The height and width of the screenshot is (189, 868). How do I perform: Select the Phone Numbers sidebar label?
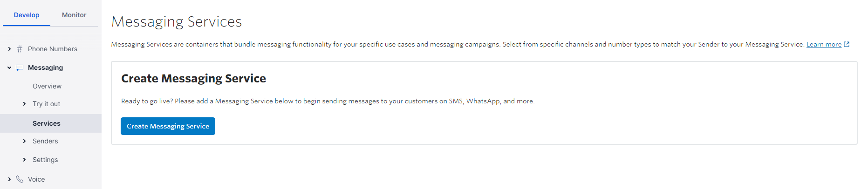pyautogui.click(x=53, y=49)
